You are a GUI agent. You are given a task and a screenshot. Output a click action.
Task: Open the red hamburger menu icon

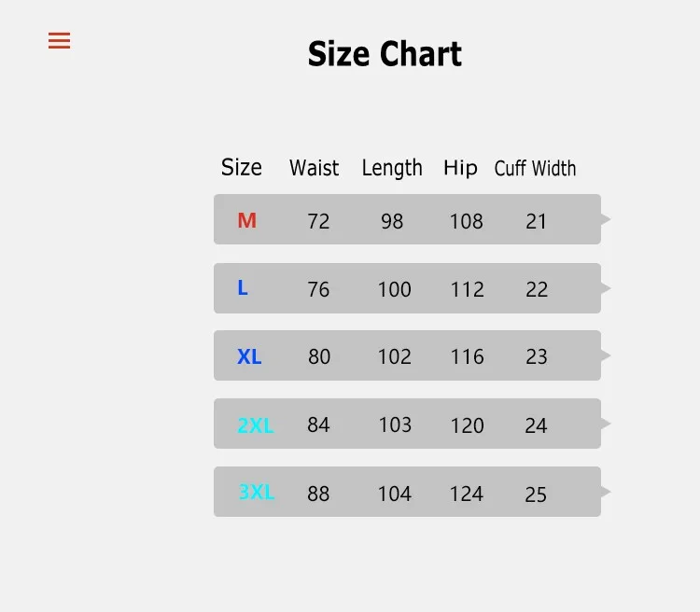60,41
